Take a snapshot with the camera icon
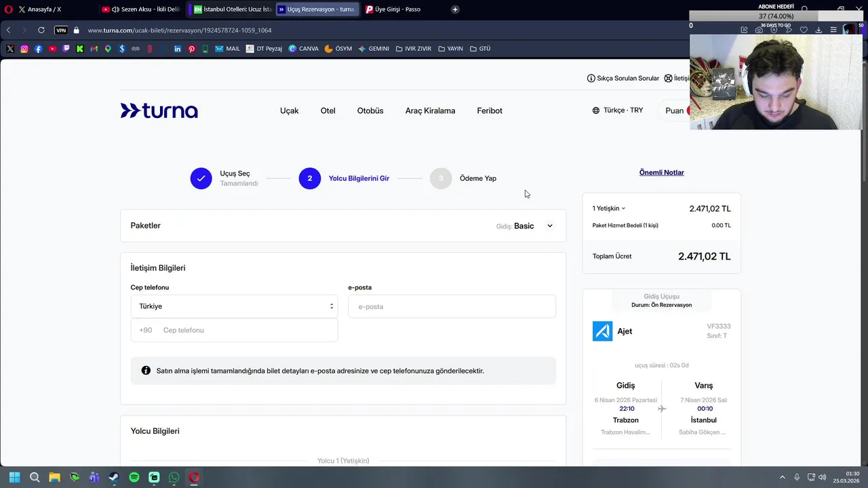 point(759,30)
